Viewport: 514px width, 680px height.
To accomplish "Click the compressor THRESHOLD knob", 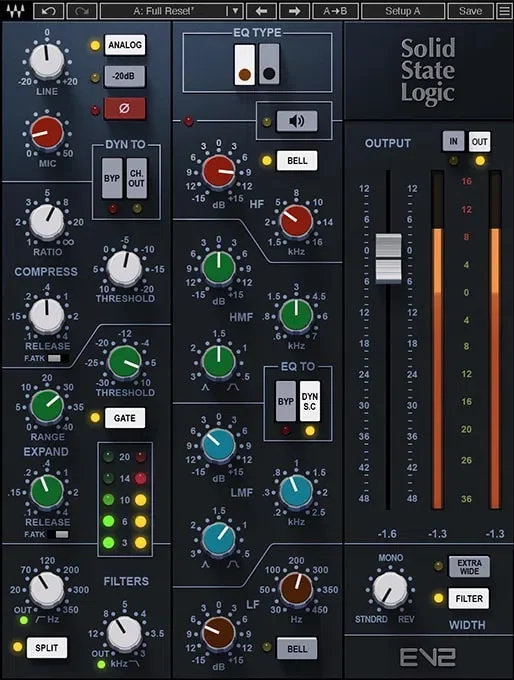I will [x=124, y=268].
